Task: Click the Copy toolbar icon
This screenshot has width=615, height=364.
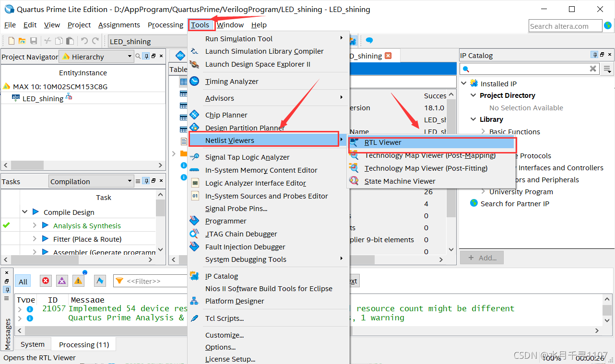Action: (59, 41)
